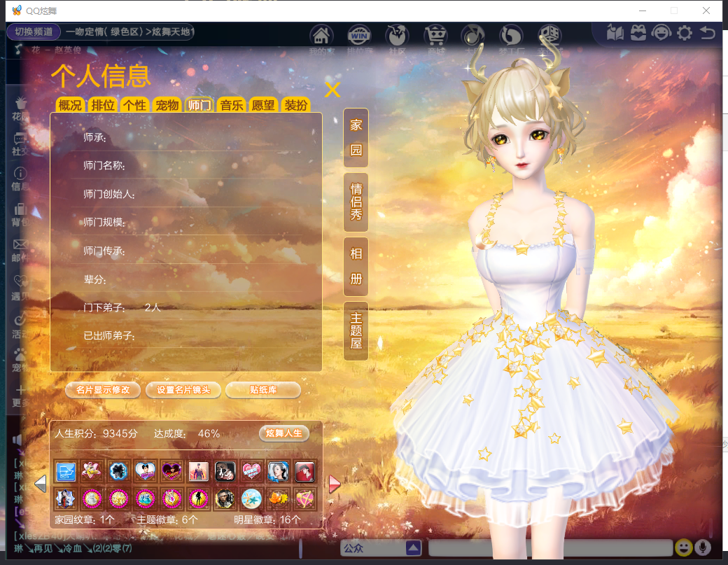Viewport: 728px width, 565px height.
Task: Close the 个人信息 panel with yellow X
Action: pos(332,90)
